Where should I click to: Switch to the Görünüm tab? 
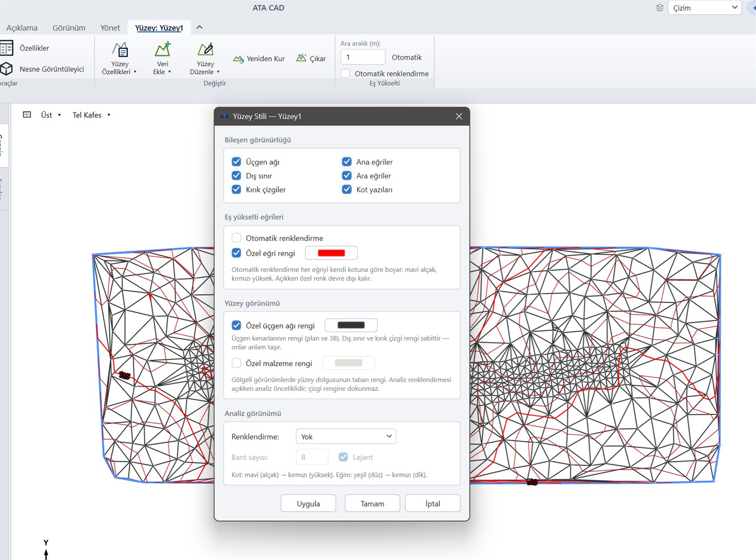69,28
